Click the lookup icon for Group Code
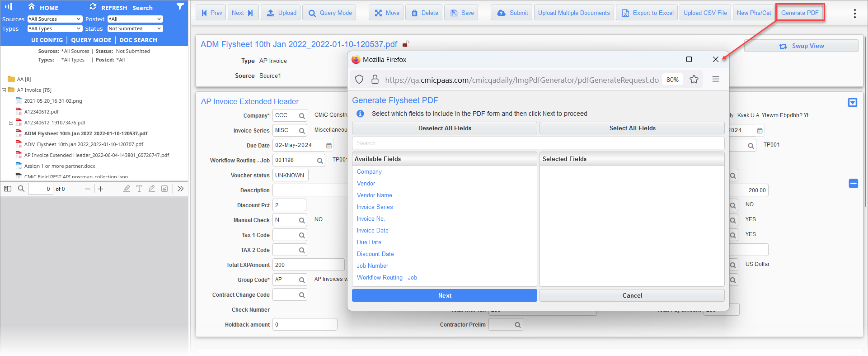Image resolution: width=868 pixels, height=356 pixels. coord(302,280)
